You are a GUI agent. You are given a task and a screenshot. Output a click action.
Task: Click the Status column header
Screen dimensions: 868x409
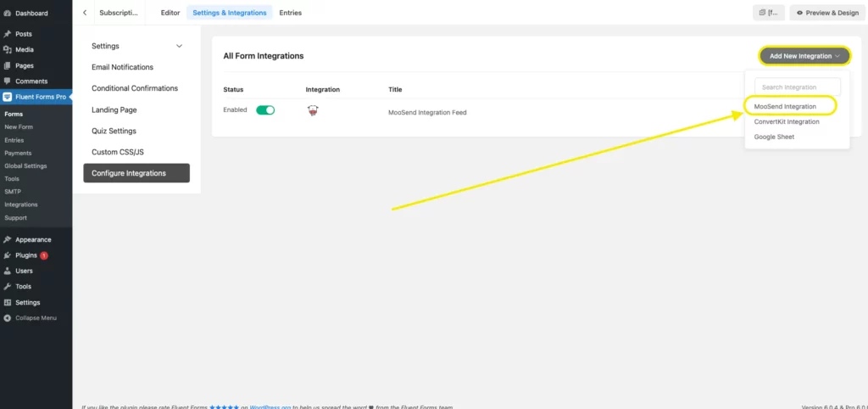(x=233, y=89)
